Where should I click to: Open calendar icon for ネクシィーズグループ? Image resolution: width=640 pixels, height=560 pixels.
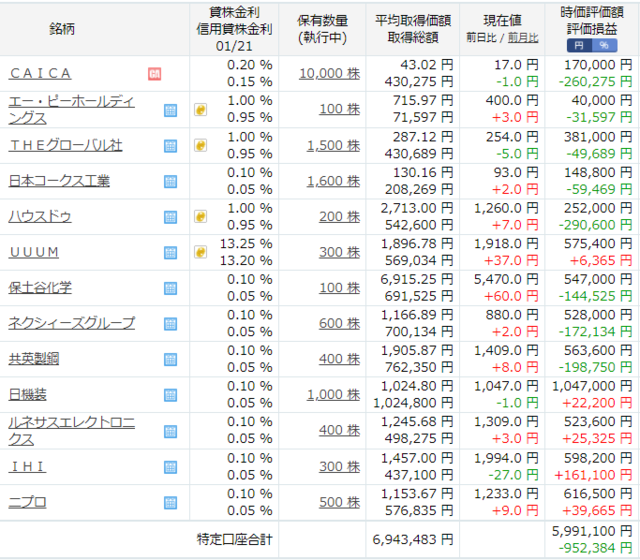pyautogui.click(x=171, y=324)
